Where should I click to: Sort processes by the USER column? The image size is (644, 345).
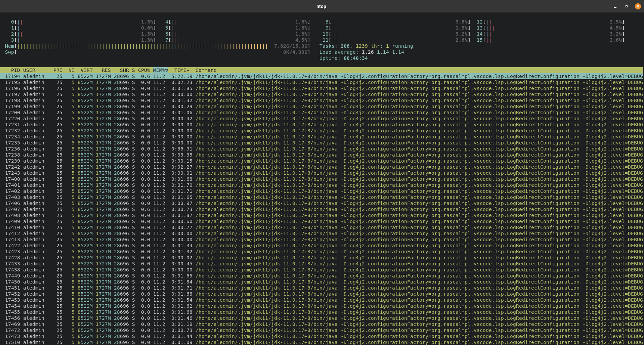pos(30,70)
